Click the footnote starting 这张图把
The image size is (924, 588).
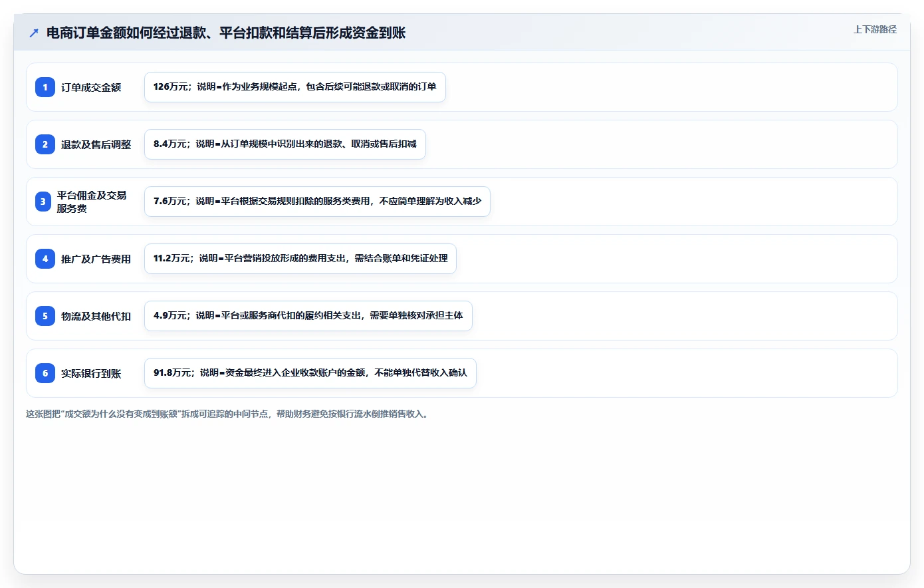[x=229, y=414]
